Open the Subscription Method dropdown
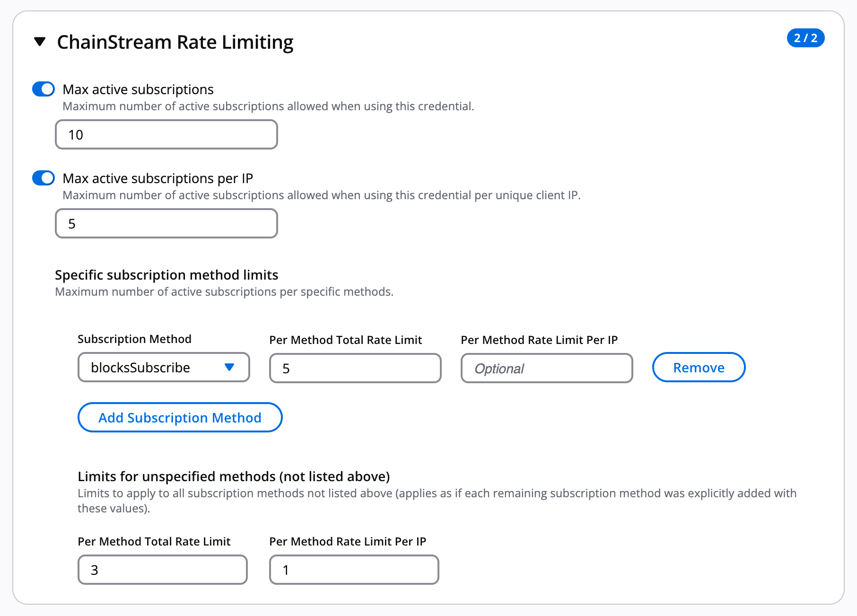 (163, 367)
